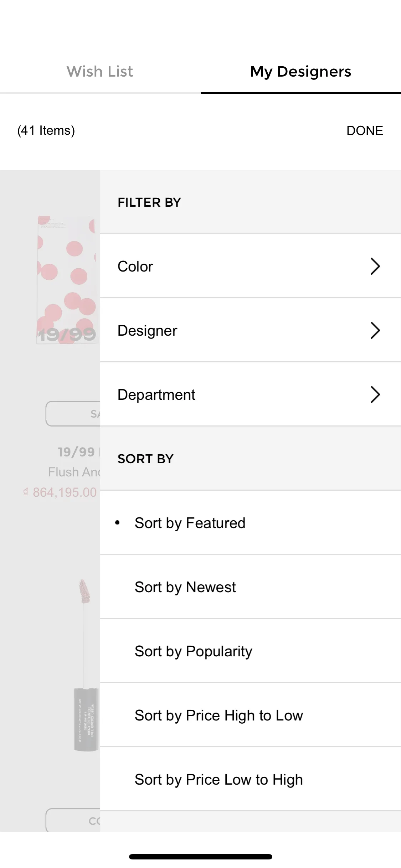Select Sort by Newest option

[x=251, y=587]
